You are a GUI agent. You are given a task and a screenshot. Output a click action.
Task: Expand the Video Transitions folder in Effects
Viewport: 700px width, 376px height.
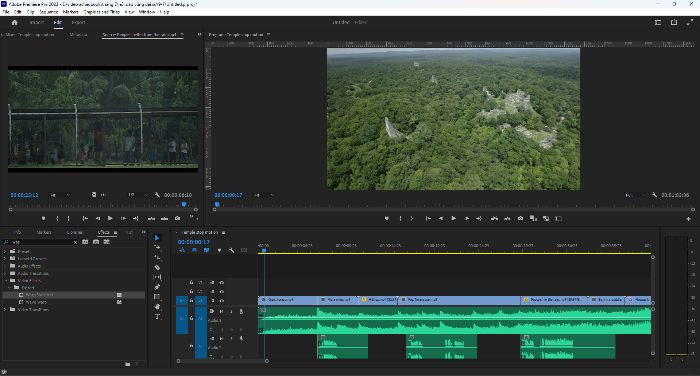pos(5,309)
